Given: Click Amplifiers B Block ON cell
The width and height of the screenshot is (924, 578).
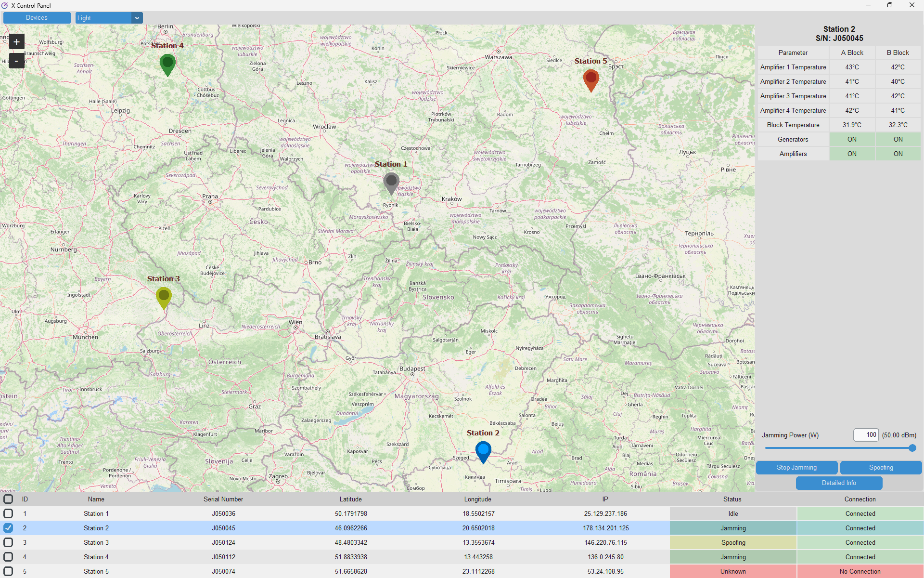Looking at the screenshot, I should coord(898,154).
